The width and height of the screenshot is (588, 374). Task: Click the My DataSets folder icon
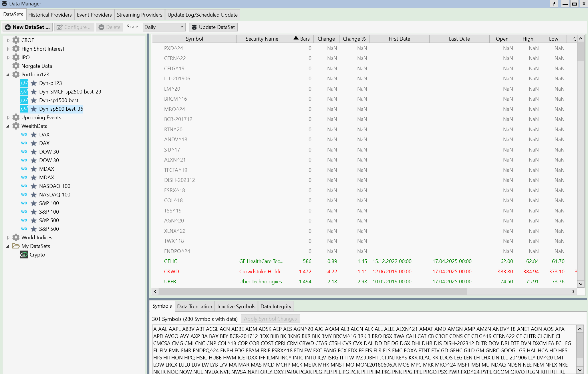pyautogui.click(x=16, y=246)
